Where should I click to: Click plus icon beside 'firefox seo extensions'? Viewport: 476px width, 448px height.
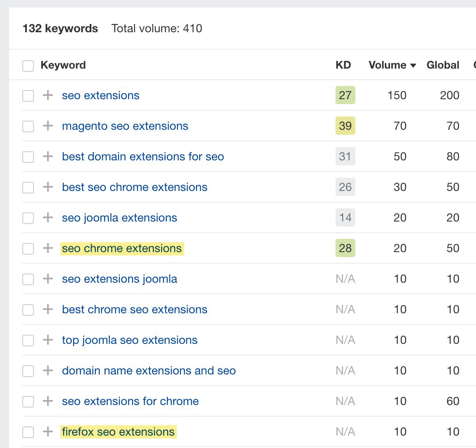pos(48,432)
